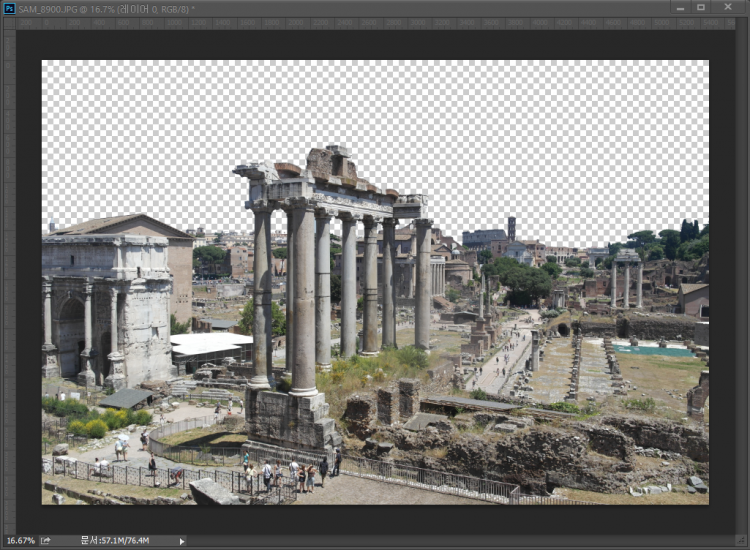Maximize the document window

pyautogui.click(x=701, y=8)
